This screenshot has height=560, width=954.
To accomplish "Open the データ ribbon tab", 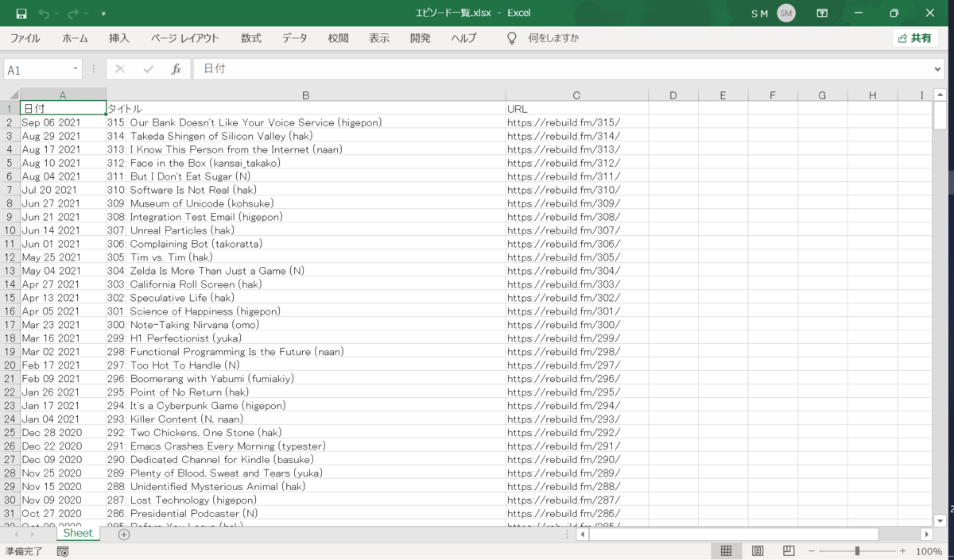I will coord(294,38).
